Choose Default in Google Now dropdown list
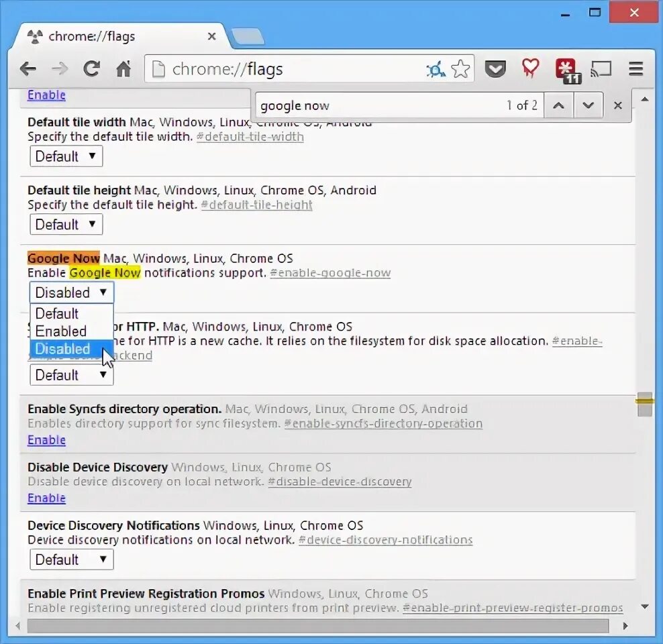The width and height of the screenshot is (663, 644). [71, 313]
